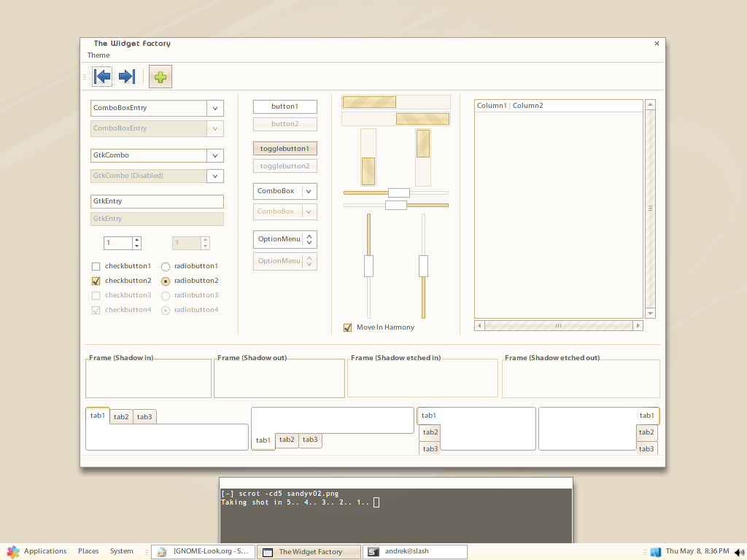747x560 pixels.
Task: Click the green plus toolbar icon
Action: pos(160,77)
